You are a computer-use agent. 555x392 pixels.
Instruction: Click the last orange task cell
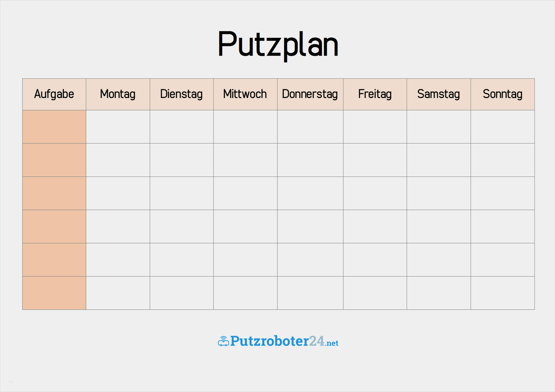[x=54, y=293]
